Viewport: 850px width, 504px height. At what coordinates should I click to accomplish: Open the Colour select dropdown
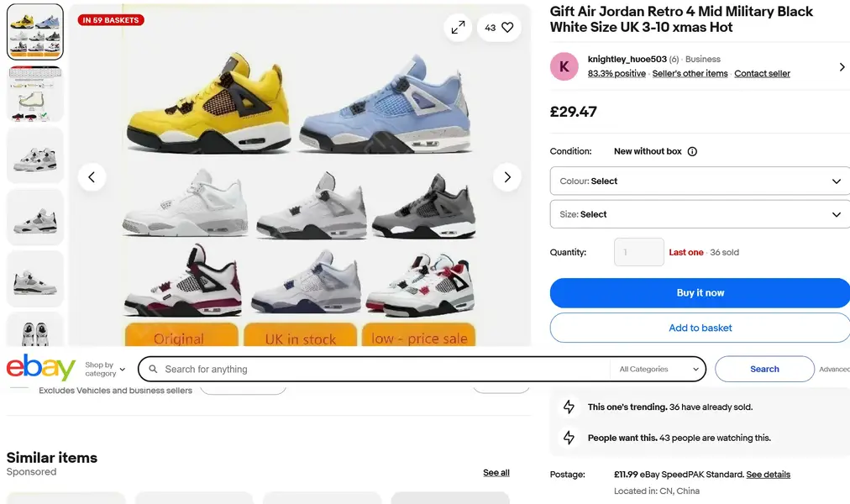700,181
